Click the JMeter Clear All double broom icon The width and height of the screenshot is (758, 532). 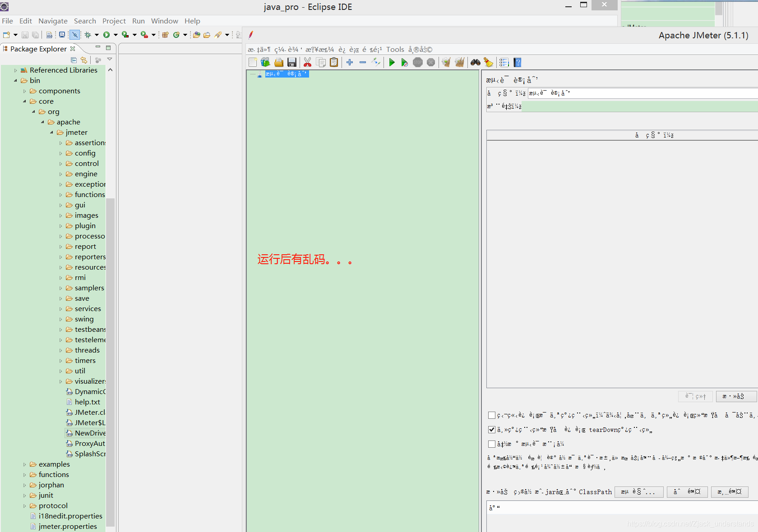tap(460, 62)
